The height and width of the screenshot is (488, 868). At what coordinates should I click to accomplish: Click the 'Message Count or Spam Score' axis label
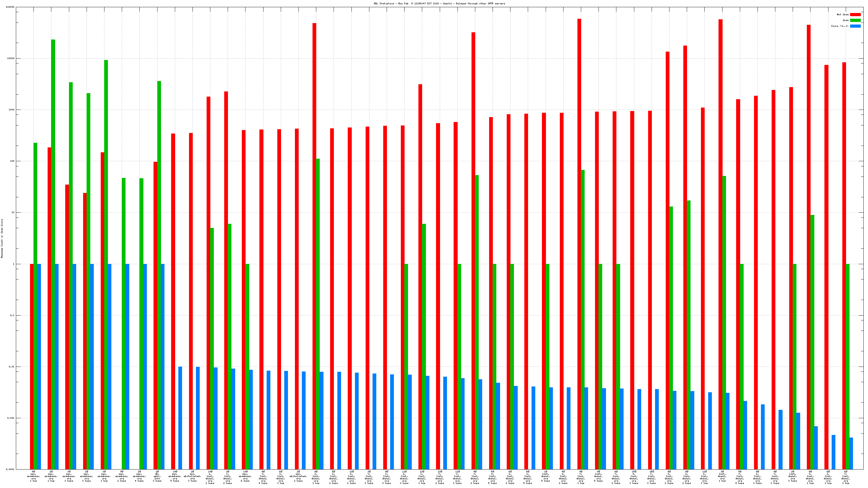pos(2,238)
